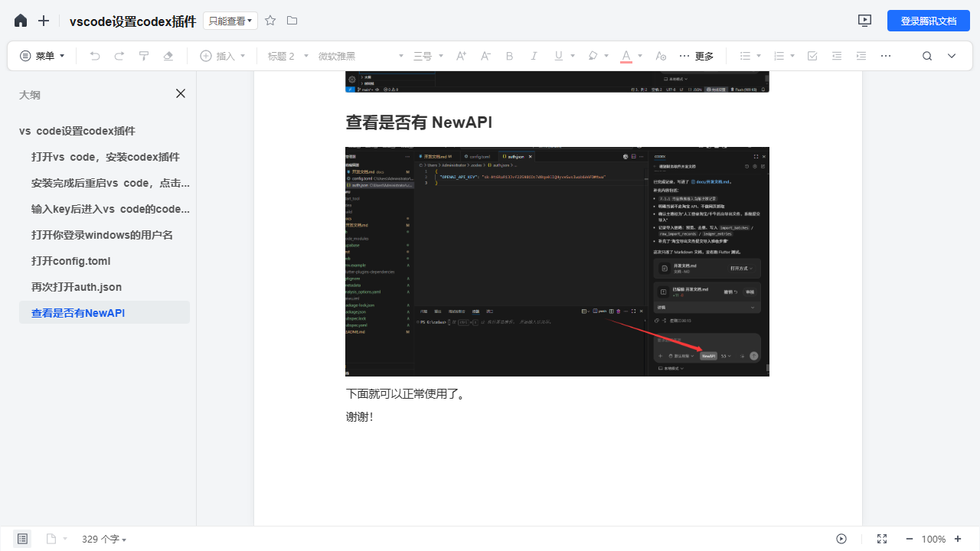The image size is (980, 551).
Task: Click the play icon in the status bar
Action: click(x=841, y=539)
